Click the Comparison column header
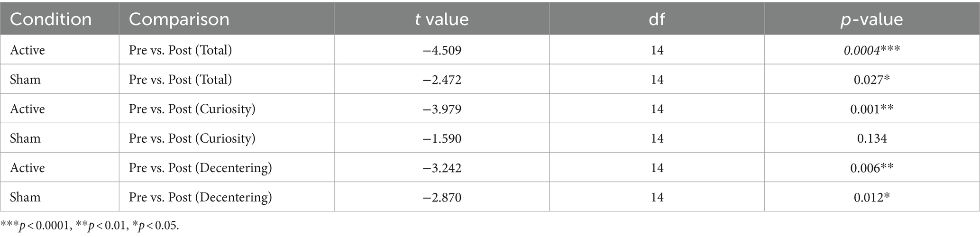 click(x=227, y=19)
